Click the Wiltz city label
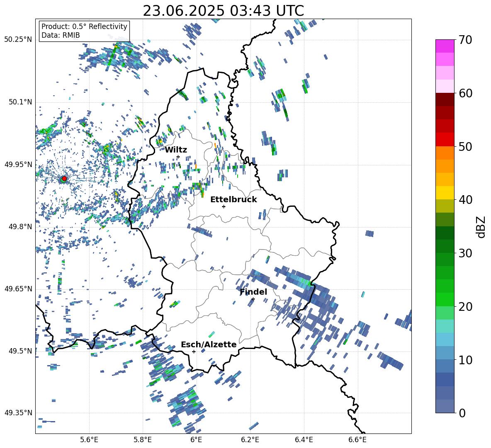Screen dimensions: 491x448 176,150
